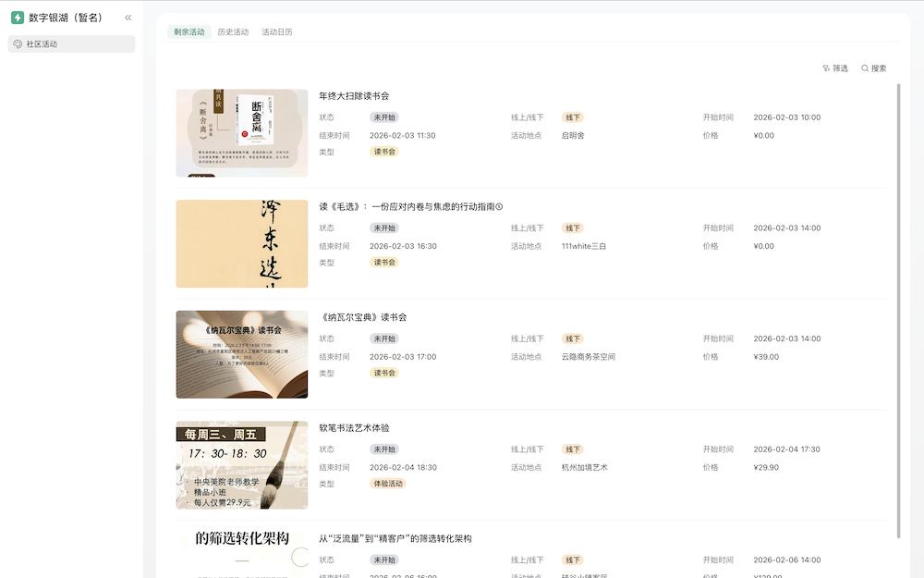Open the 软笔书法艺术体验 title

point(354,427)
